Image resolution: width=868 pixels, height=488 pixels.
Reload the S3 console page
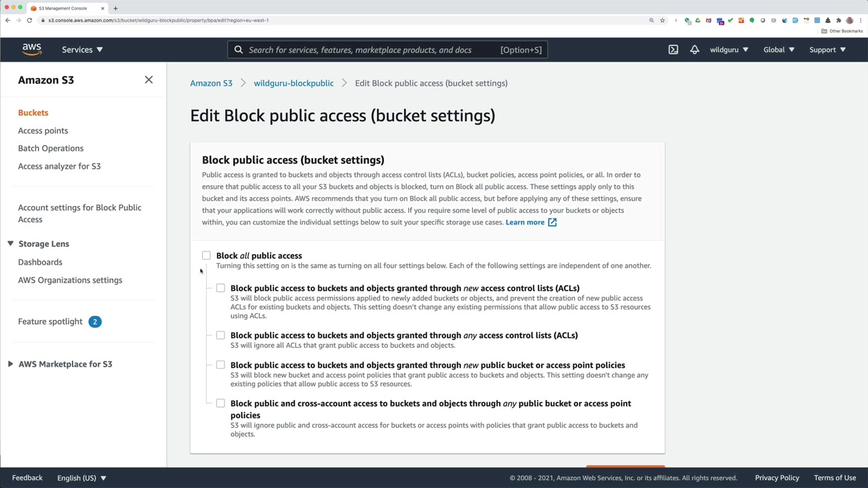[29, 20]
